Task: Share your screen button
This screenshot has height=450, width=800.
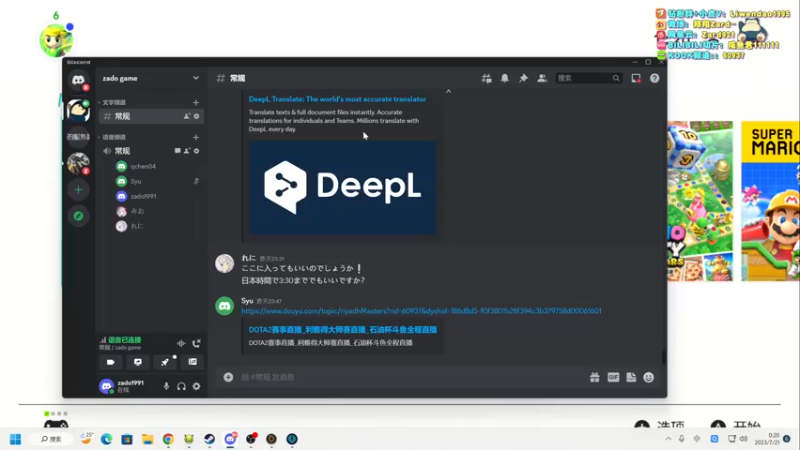Action: (x=138, y=362)
